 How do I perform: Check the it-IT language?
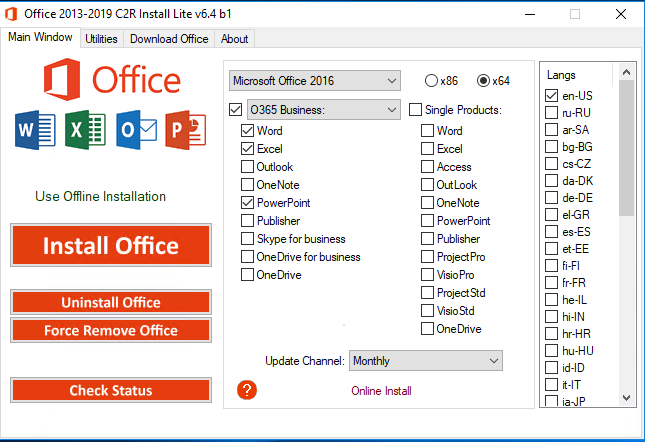pyautogui.click(x=551, y=384)
